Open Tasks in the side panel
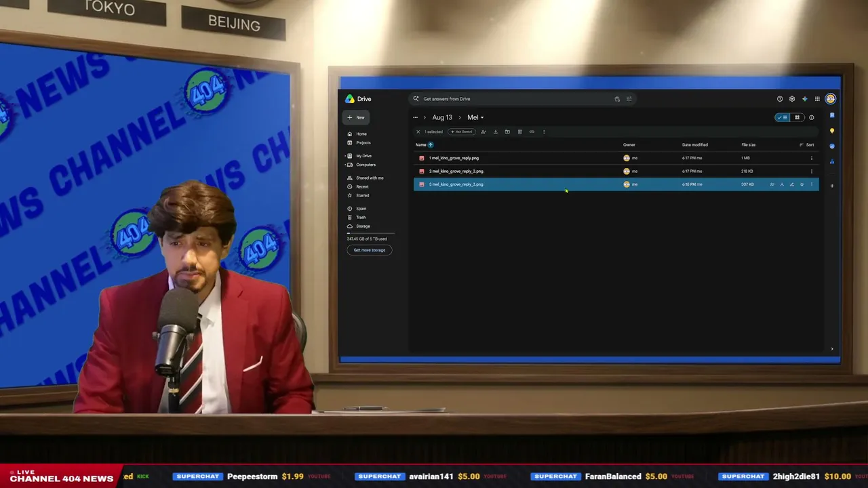The width and height of the screenshot is (868, 488). click(832, 146)
